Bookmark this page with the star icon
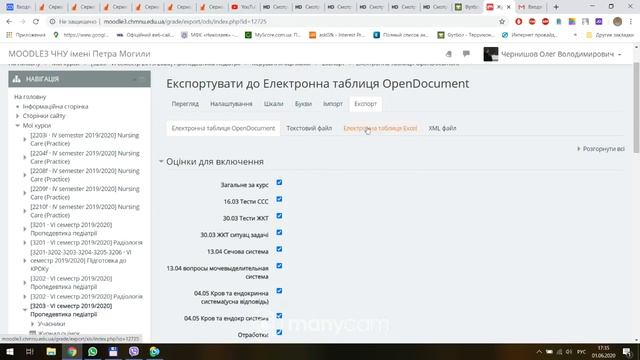This screenshot has height=360, width=640. coord(502,22)
